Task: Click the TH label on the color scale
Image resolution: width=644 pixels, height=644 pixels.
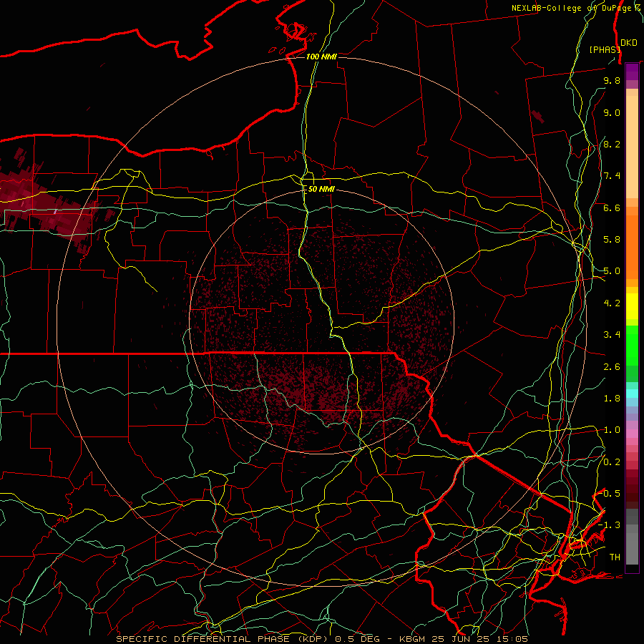Action: click(615, 557)
